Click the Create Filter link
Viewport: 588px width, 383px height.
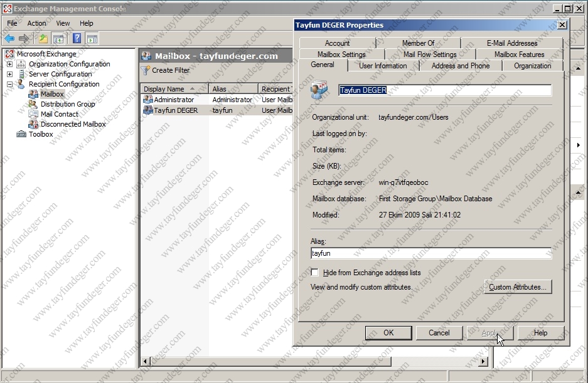click(171, 70)
